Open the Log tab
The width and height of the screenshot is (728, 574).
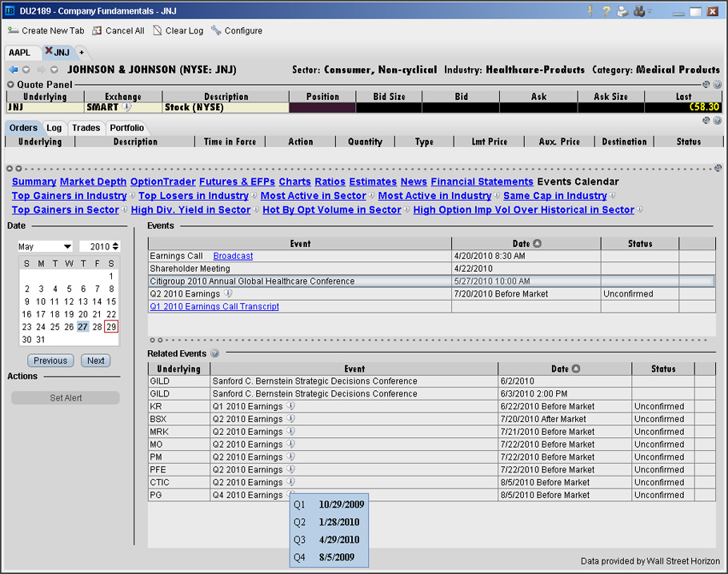coord(54,128)
